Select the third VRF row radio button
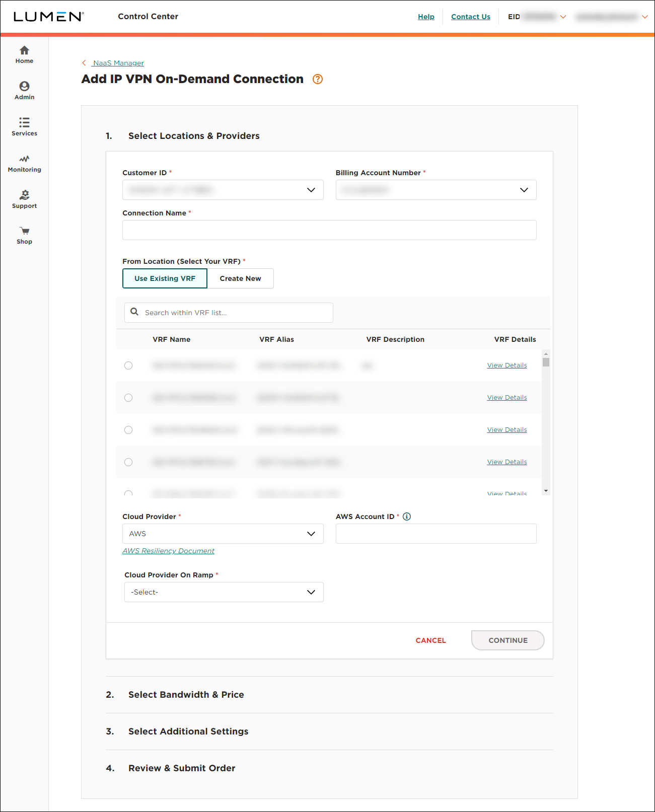Image resolution: width=655 pixels, height=812 pixels. [128, 430]
